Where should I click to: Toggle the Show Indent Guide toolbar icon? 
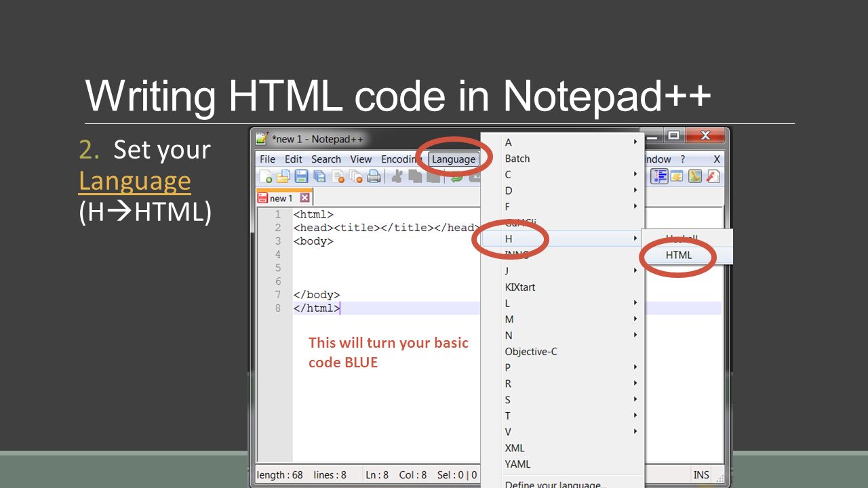coord(659,176)
